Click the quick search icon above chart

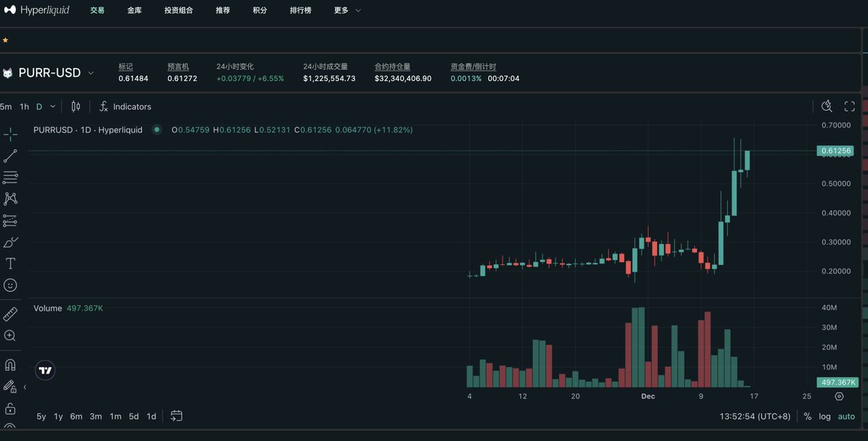827,106
